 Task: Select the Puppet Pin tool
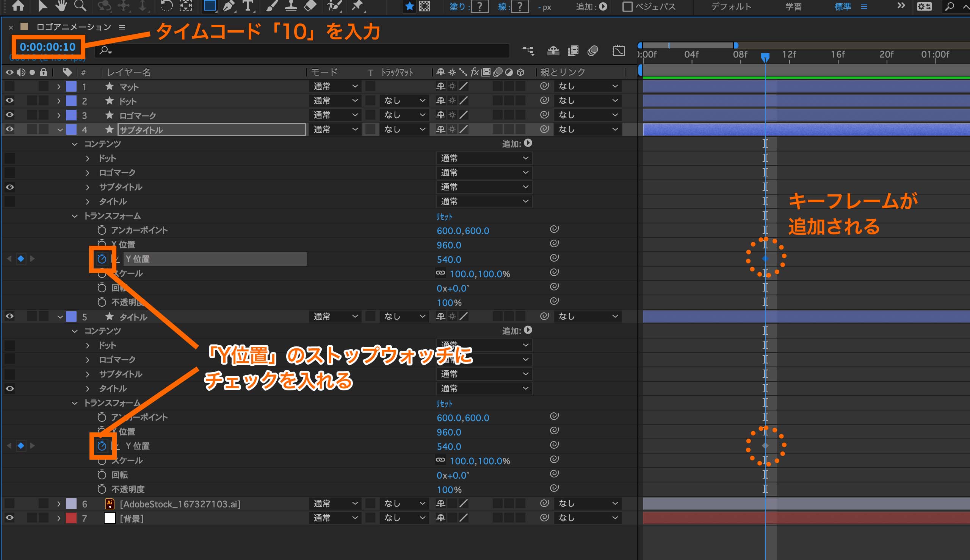click(357, 6)
